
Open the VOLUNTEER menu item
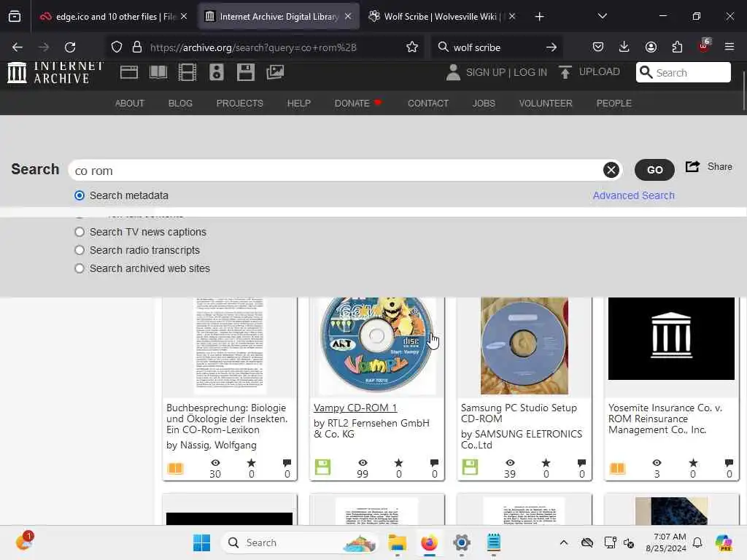pos(546,104)
